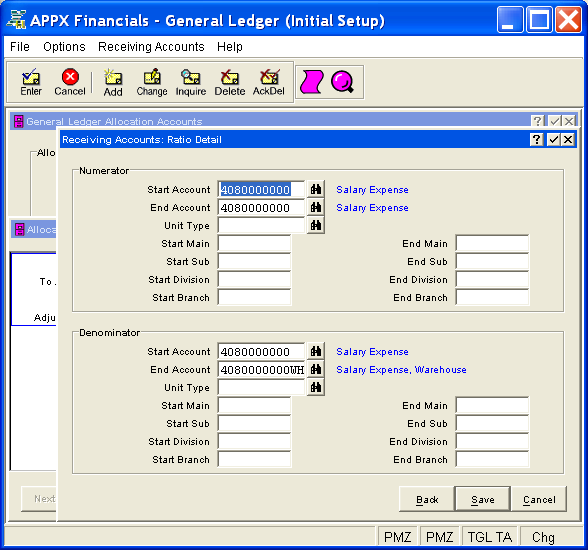Click the Save button
The image size is (588, 550).
[x=483, y=499]
